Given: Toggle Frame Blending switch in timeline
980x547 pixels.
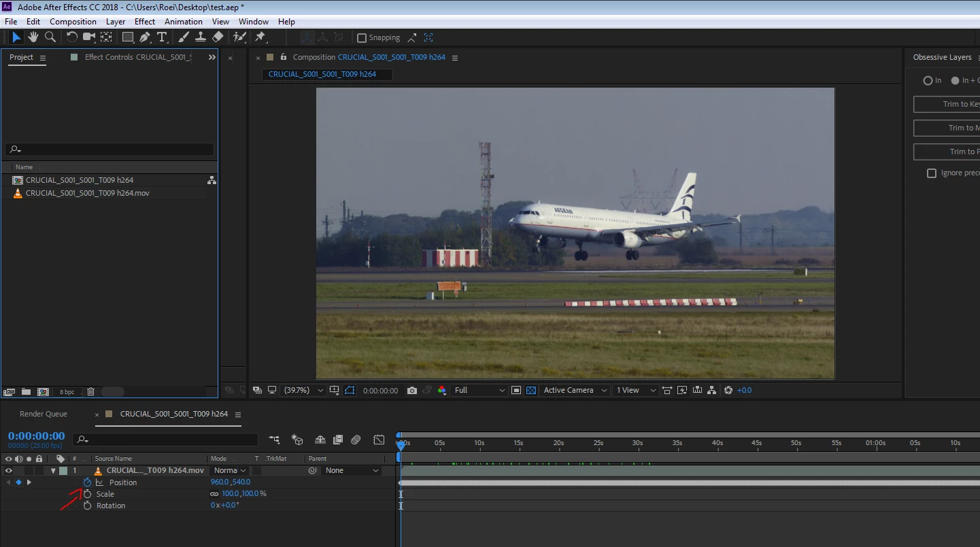Looking at the screenshot, I should [x=338, y=440].
